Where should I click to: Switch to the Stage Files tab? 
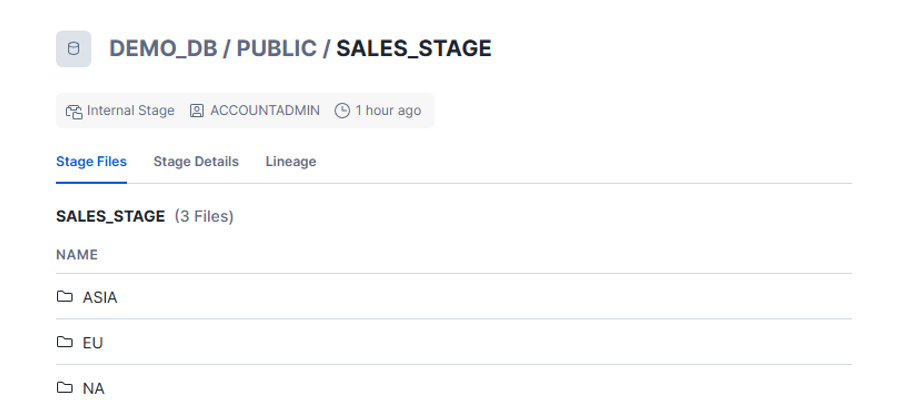tap(91, 162)
